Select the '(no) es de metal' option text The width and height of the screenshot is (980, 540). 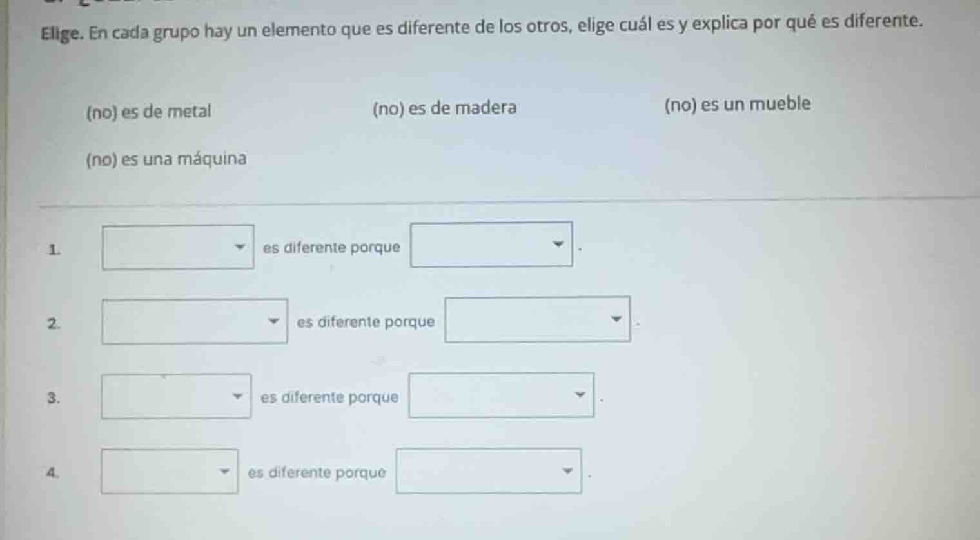(x=148, y=111)
